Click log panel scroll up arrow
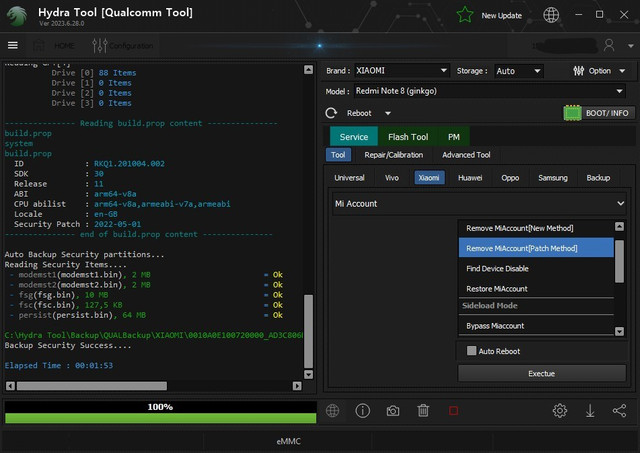 [309, 69]
